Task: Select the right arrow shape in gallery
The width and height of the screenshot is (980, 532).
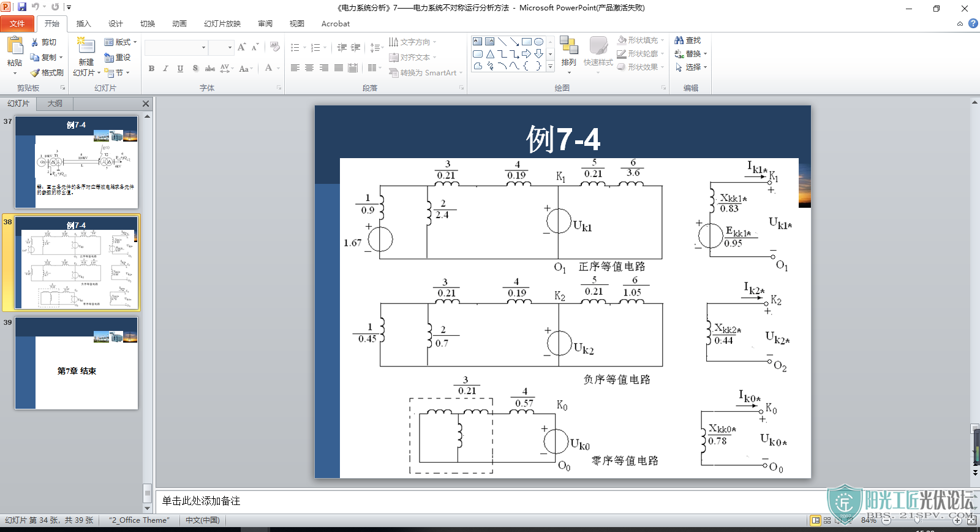Action: coord(526,54)
